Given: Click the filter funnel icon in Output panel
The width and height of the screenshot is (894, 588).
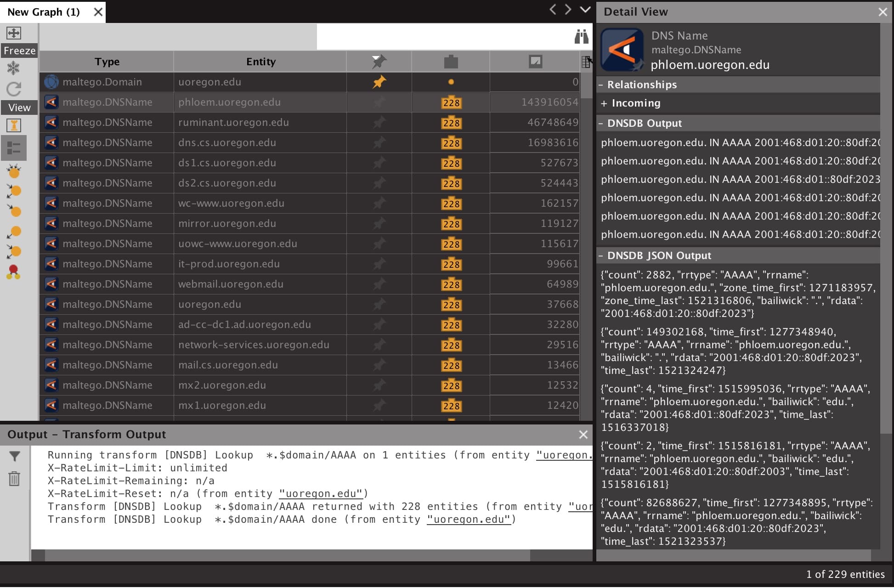Looking at the screenshot, I should pos(14,456).
